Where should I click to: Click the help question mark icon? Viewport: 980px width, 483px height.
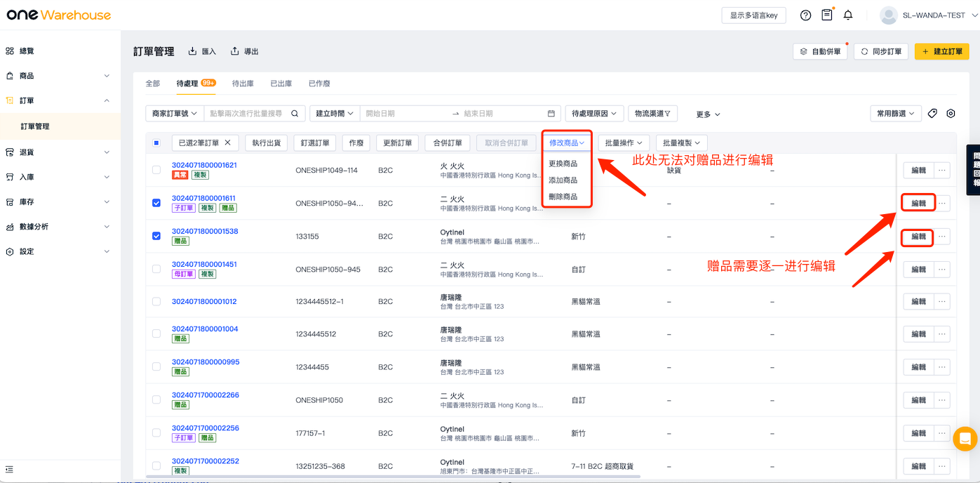tap(805, 15)
